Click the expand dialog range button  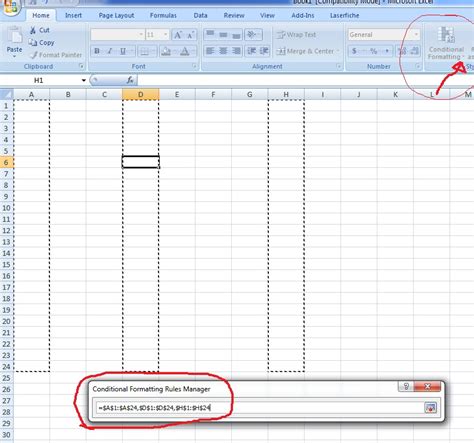430,408
